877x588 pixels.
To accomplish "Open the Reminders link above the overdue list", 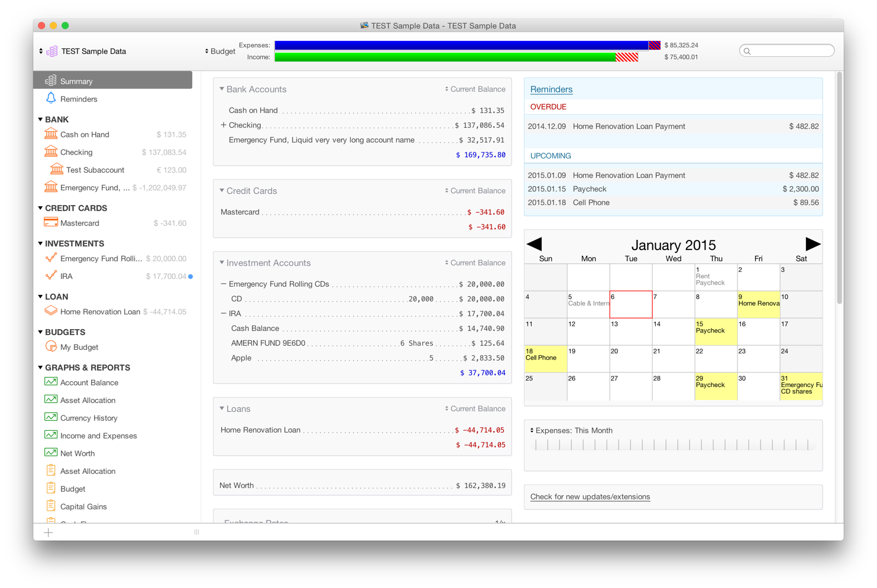I will tap(551, 89).
